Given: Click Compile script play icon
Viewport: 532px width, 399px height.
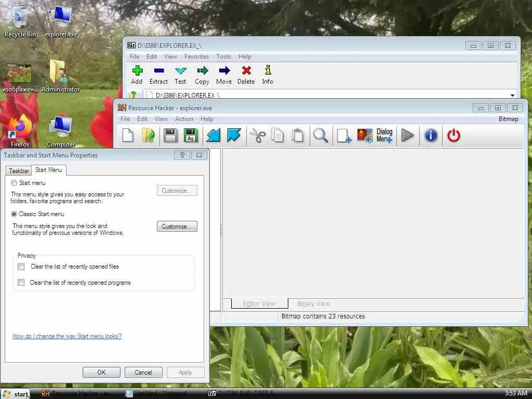Looking at the screenshot, I should pyautogui.click(x=407, y=136).
